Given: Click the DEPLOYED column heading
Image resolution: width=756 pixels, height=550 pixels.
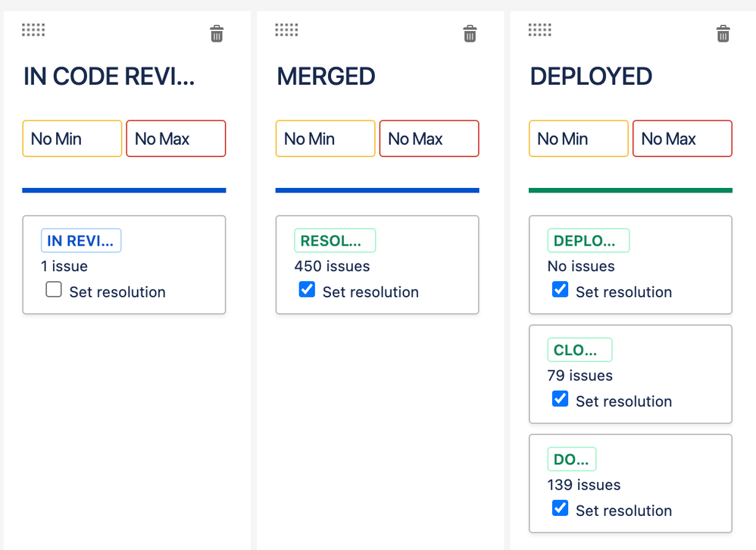Looking at the screenshot, I should pyautogui.click(x=591, y=77).
